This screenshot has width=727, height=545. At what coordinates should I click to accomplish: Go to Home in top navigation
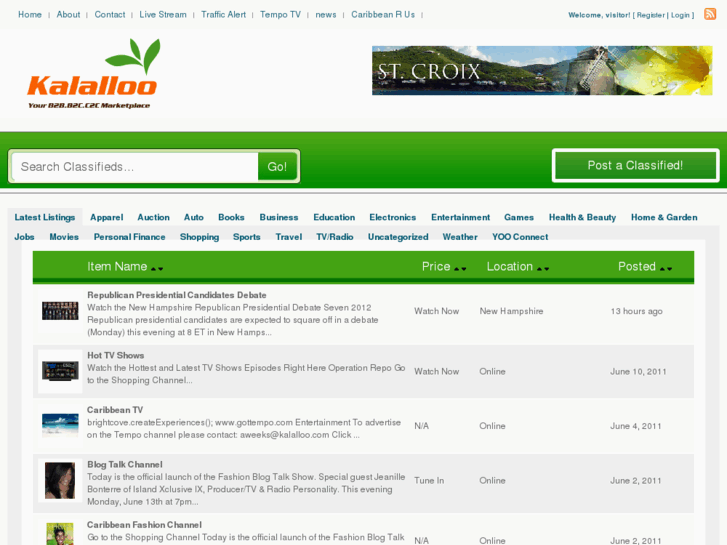[30, 14]
